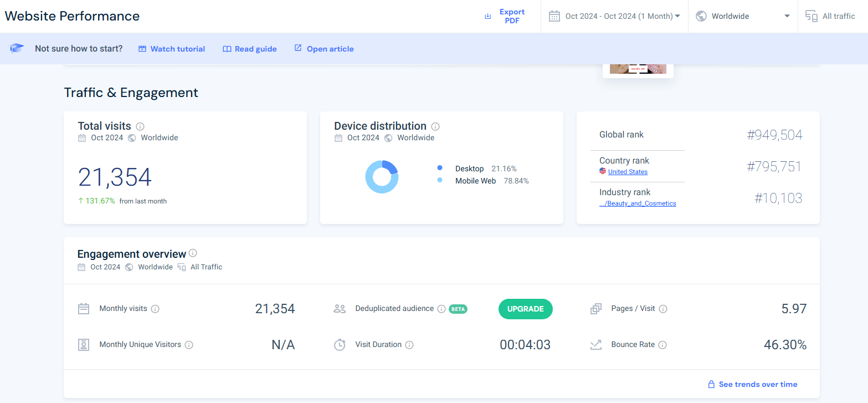The image size is (868, 403).
Task: Expand the Worldwide country dropdown
Action: (x=743, y=16)
